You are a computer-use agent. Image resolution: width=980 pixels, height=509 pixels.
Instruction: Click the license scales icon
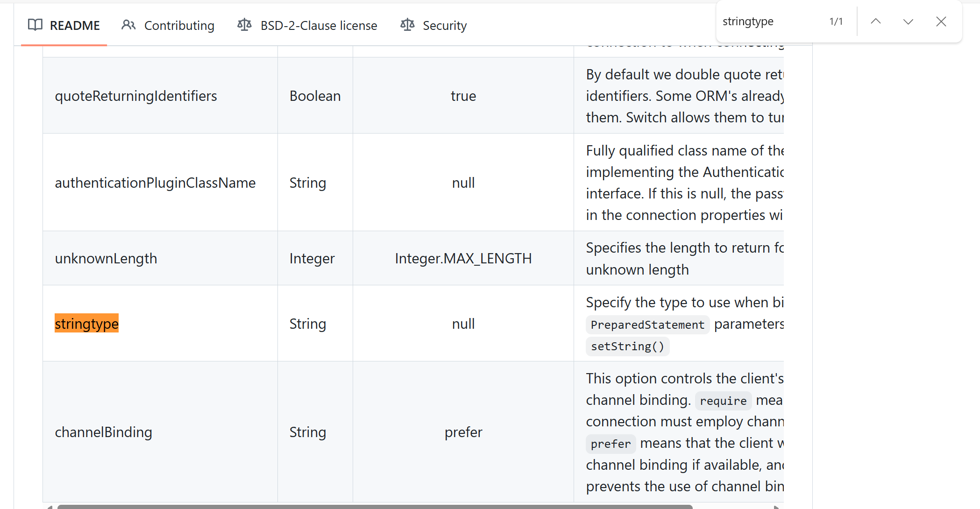(244, 25)
